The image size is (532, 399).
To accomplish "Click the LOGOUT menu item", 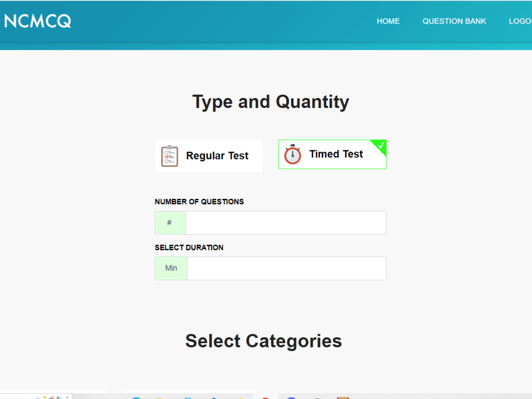I will click(x=520, y=21).
